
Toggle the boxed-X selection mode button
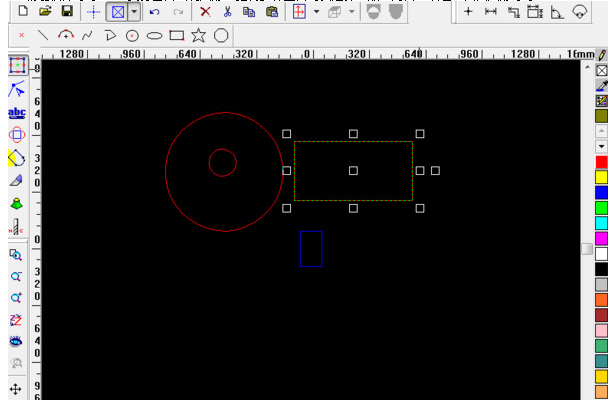click(117, 12)
